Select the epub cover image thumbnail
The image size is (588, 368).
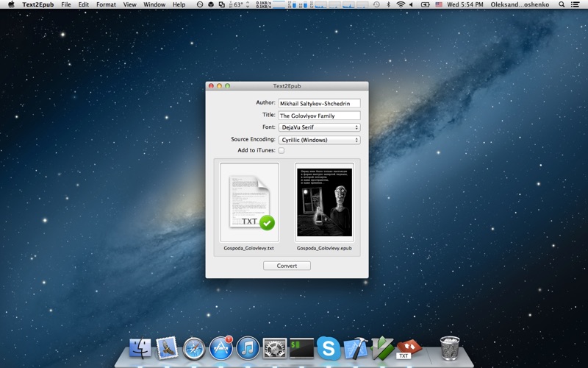point(324,202)
